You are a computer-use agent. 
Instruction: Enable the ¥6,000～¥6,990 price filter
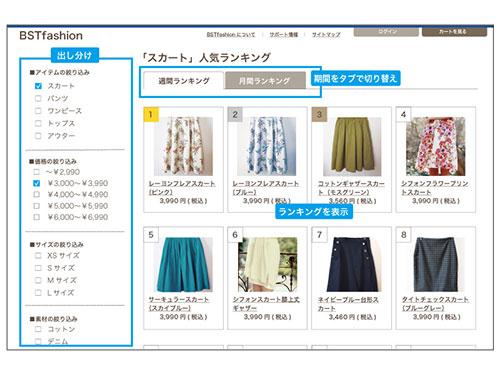(x=37, y=217)
